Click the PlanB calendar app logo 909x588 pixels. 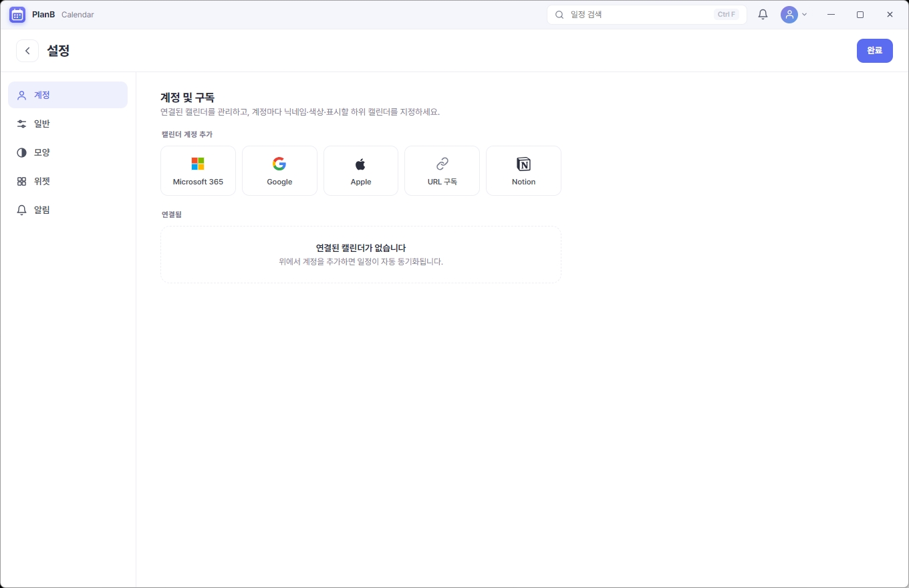[x=17, y=15]
